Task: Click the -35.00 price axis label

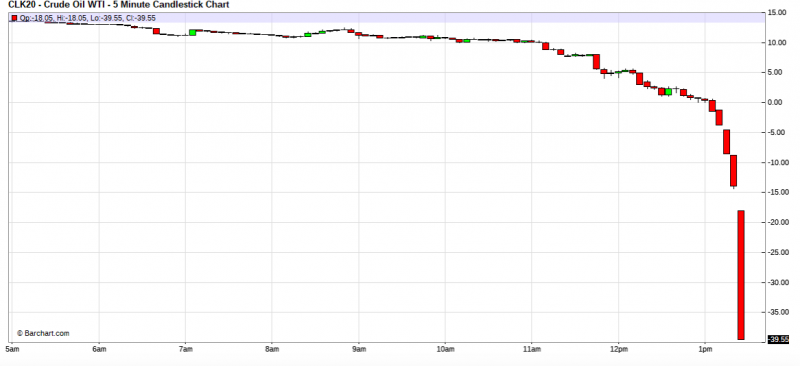Action: point(779,312)
